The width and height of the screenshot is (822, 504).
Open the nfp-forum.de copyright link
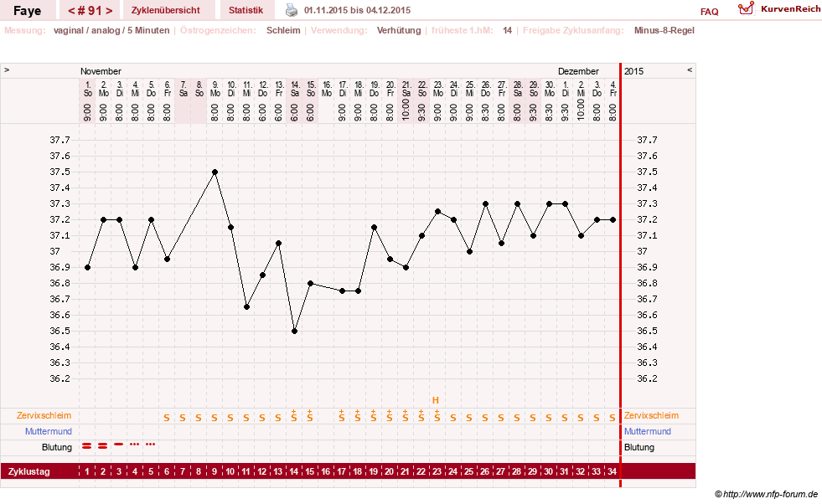point(766,494)
